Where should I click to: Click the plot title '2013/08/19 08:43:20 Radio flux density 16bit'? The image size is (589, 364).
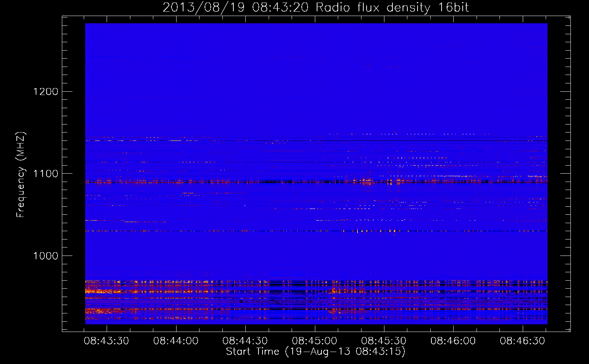pyautogui.click(x=316, y=8)
